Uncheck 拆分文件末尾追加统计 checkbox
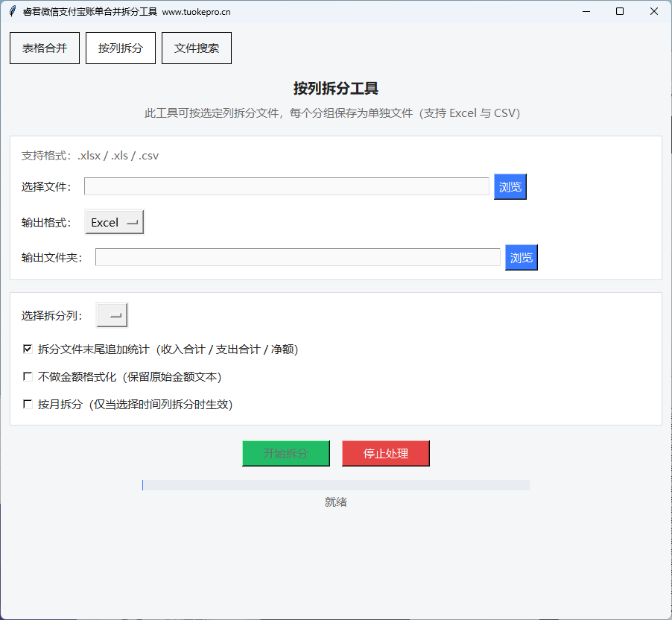The image size is (672, 620). click(28, 349)
